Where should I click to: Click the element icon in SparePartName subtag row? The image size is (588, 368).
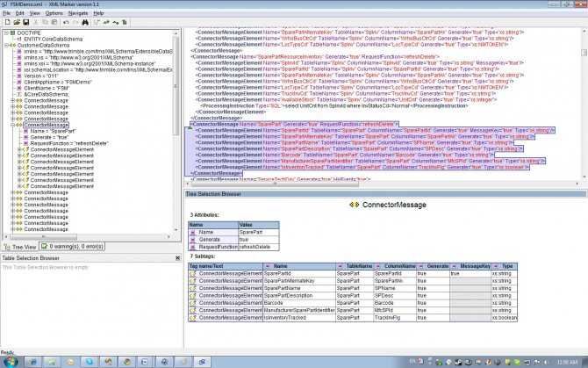click(x=193, y=288)
